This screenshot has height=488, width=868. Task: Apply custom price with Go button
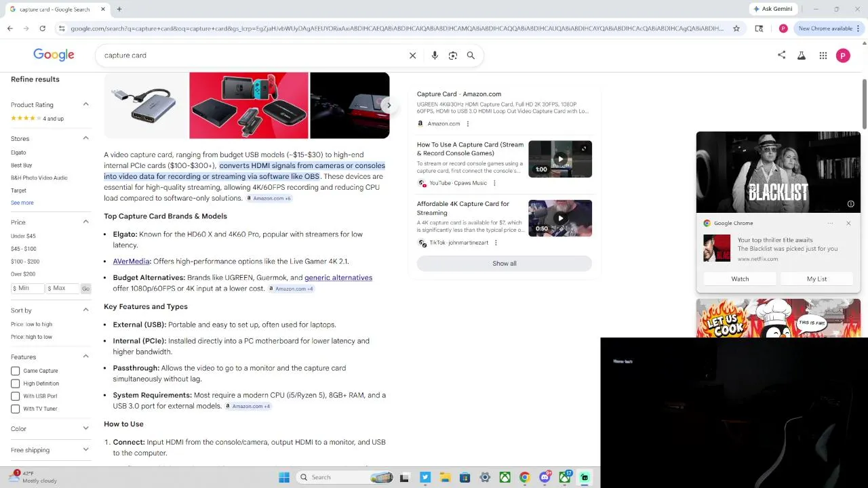coord(85,289)
